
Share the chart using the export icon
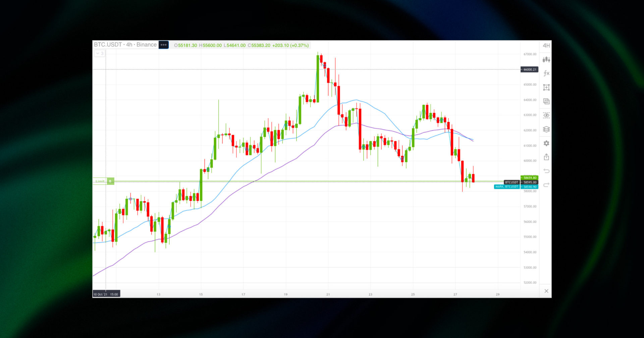546,157
